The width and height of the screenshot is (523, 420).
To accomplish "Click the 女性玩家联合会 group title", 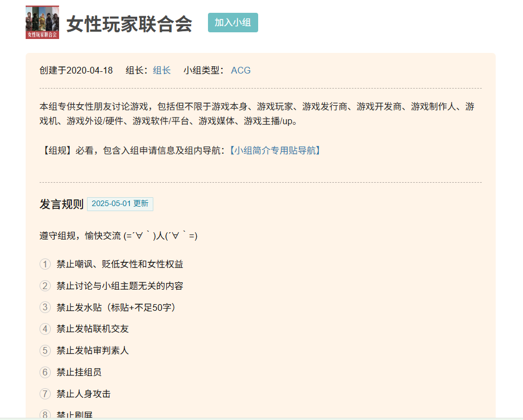I will pyautogui.click(x=129, y=24).
